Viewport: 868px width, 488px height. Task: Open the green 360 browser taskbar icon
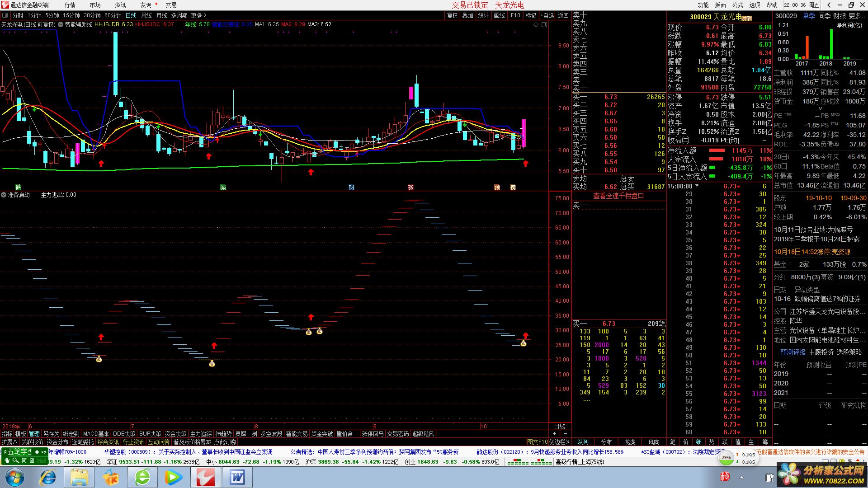click(142, 477)
